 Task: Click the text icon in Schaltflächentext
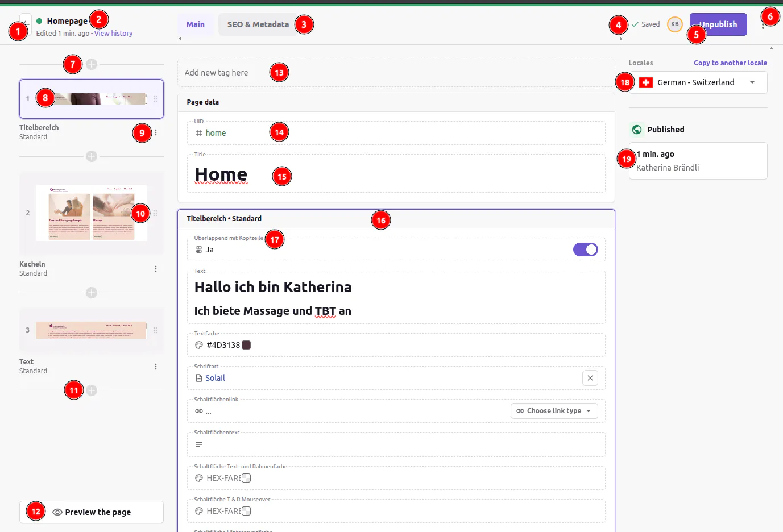tap(199, 444)
